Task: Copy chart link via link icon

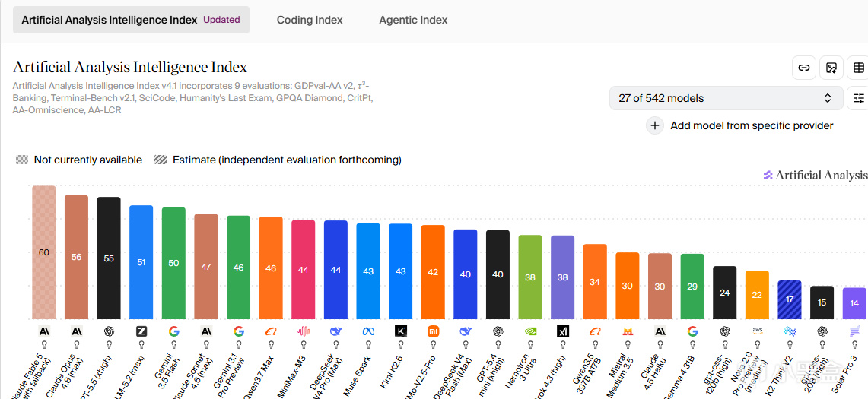Action: pos(804,68)
